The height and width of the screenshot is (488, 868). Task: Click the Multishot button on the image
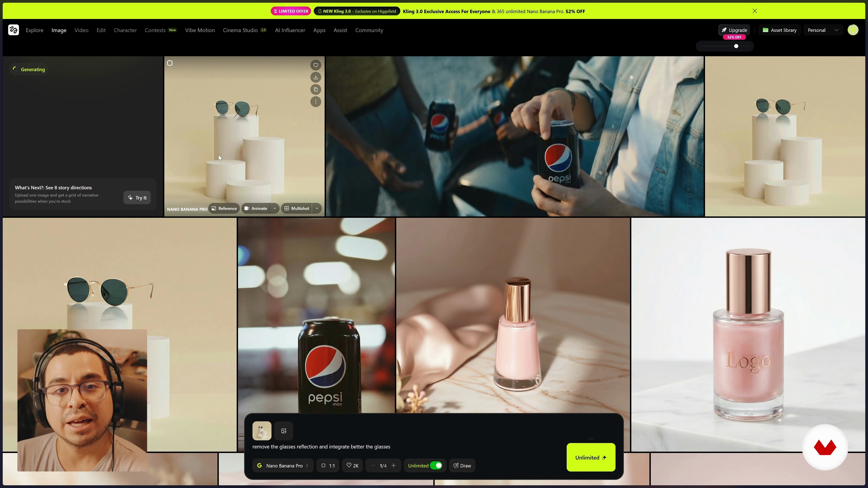coord(297,209)
